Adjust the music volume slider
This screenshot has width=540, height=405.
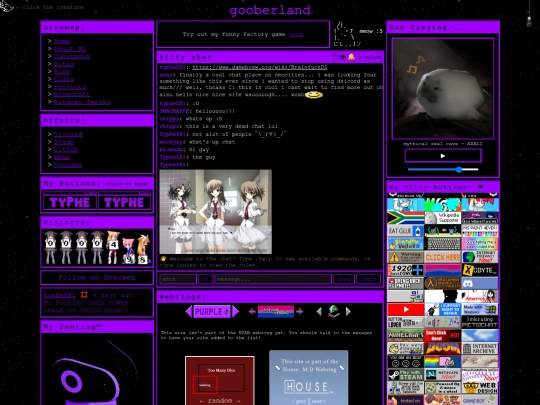(443, 169)
